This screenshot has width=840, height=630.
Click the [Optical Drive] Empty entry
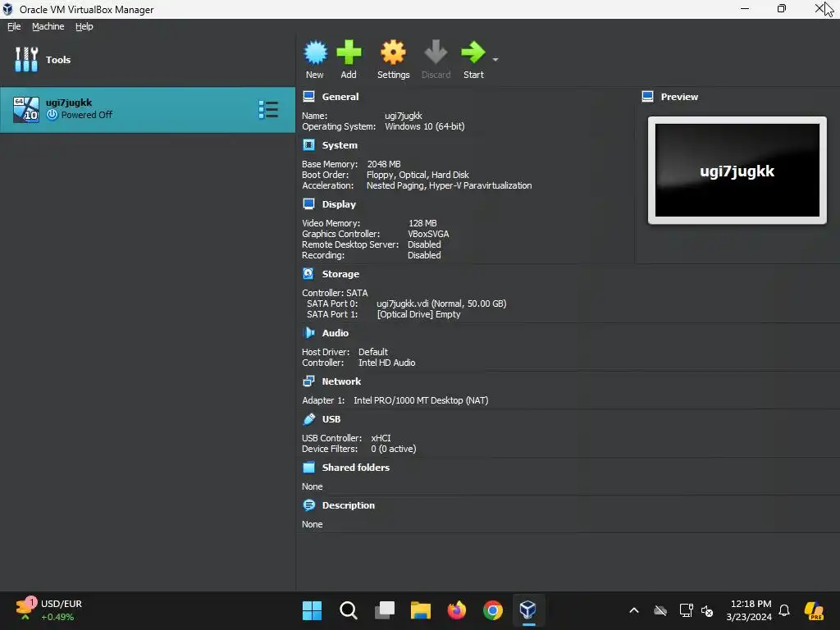(418, 314)
